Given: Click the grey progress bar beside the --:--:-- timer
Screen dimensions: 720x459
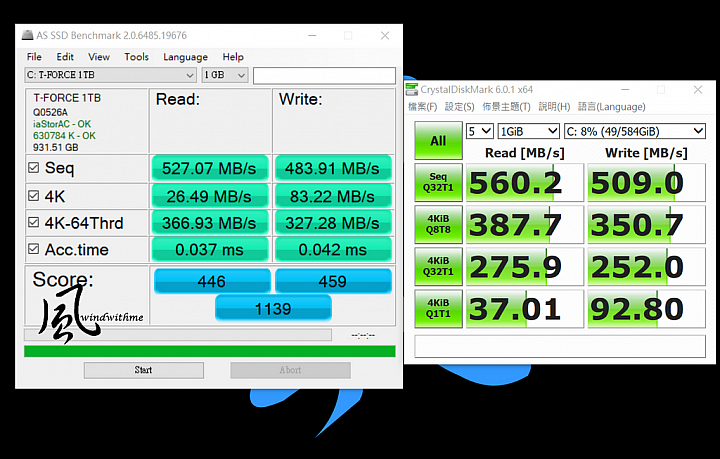Looking at the screenshot, I should [178, 335].
